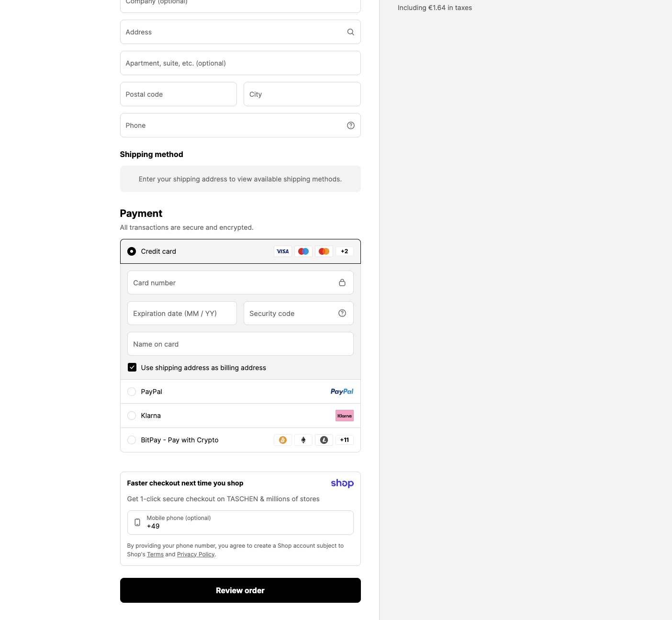
Task: Select the PayPal payment option
Action: click(132, 392)
